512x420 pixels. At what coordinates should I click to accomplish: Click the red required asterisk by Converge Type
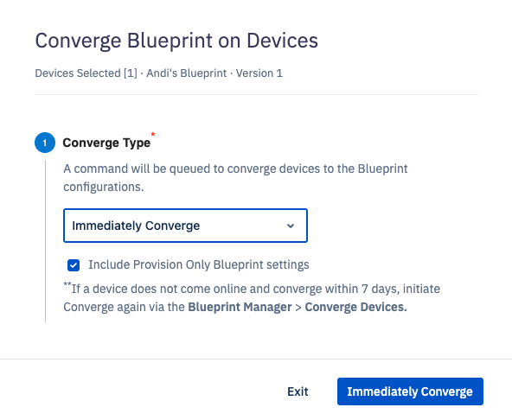point(153,134)
